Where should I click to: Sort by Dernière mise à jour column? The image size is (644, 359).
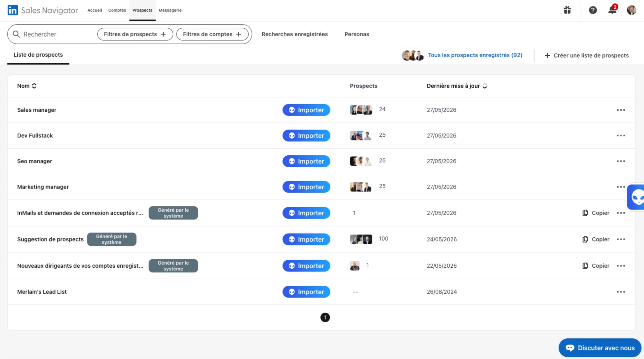click(457, 86)
